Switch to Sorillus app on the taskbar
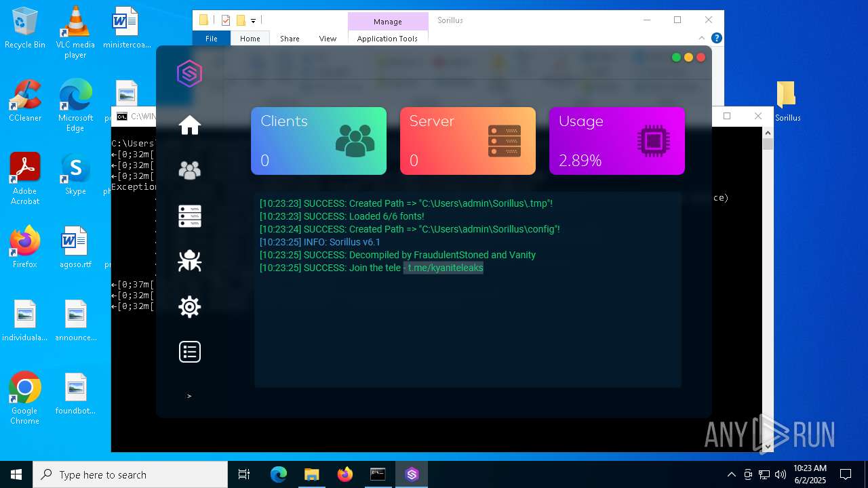 pos(412,474)
